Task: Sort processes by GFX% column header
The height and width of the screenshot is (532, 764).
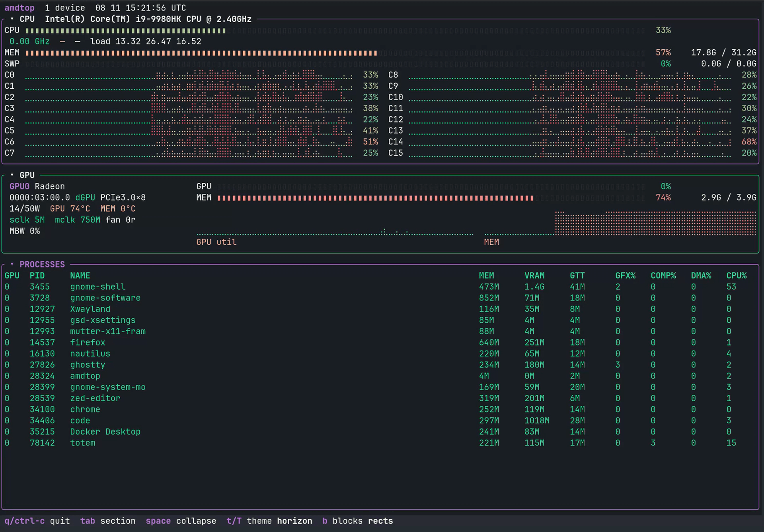Action: point(626,276)
